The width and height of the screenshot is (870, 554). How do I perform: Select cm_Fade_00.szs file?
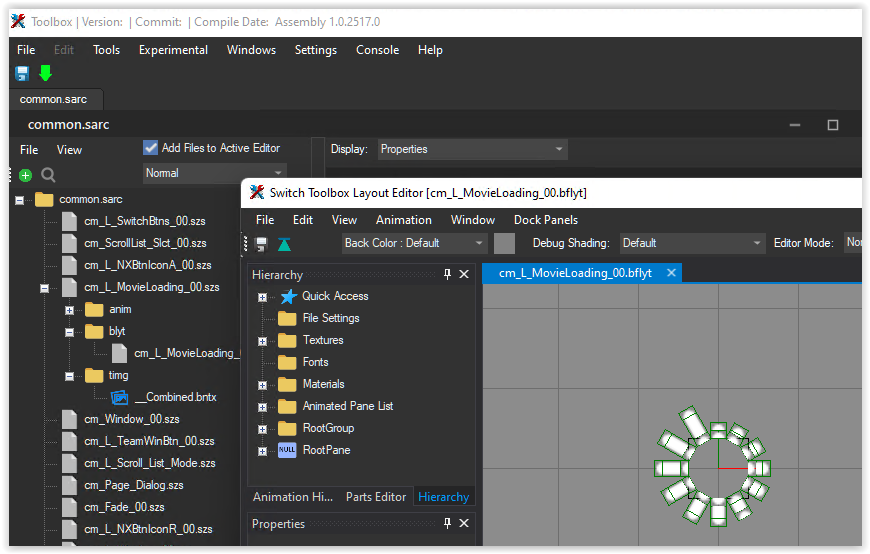click(x=113, y=507)
